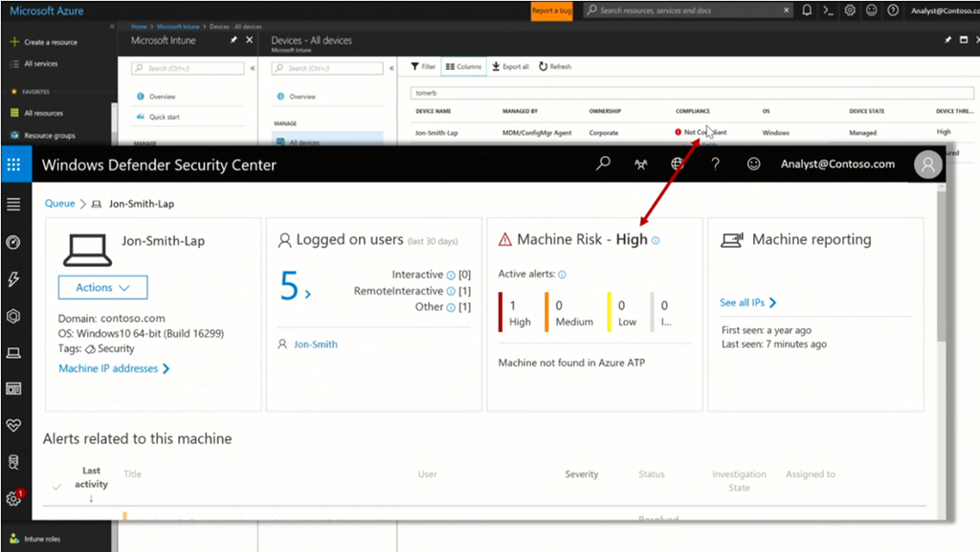Open the help question mark in Defender header

coord(716,165)
